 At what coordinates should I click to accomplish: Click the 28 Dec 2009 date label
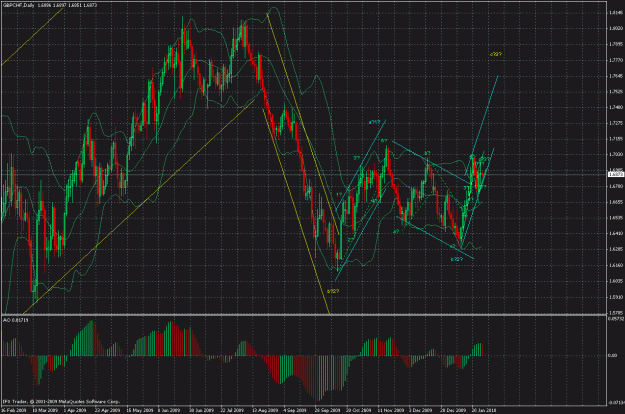tap(453, 410)
